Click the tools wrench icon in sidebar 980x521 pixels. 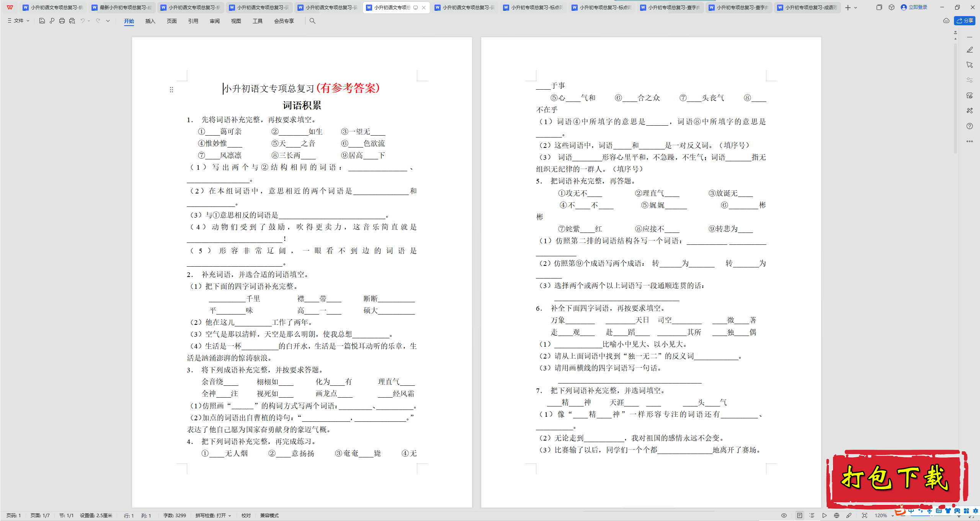(970, 111)
